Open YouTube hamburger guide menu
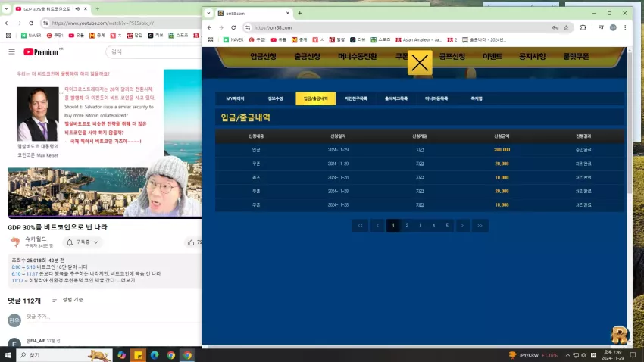Viewport: 644px width, 362px height. tap(11, 51)
